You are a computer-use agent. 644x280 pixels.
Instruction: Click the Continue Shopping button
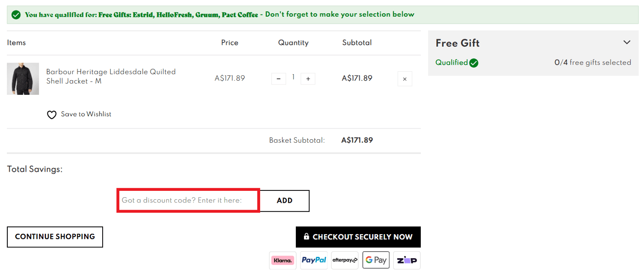pos(55,237)
